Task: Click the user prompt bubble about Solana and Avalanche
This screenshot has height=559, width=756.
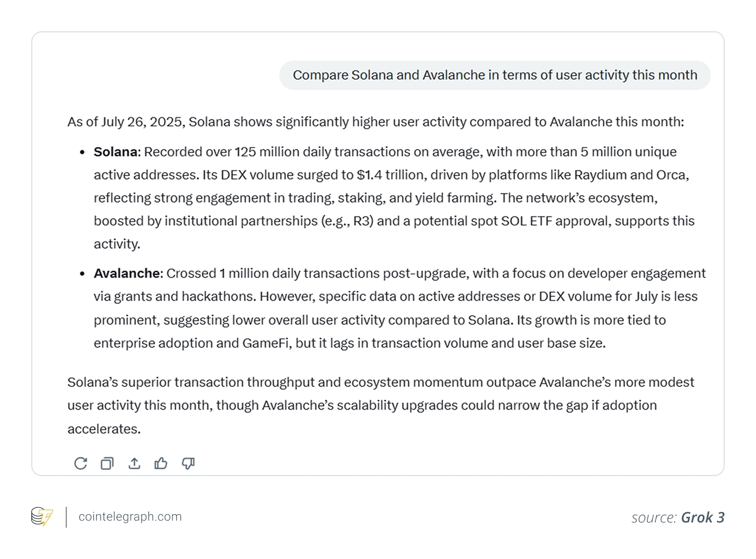Action: pos(494,75)
